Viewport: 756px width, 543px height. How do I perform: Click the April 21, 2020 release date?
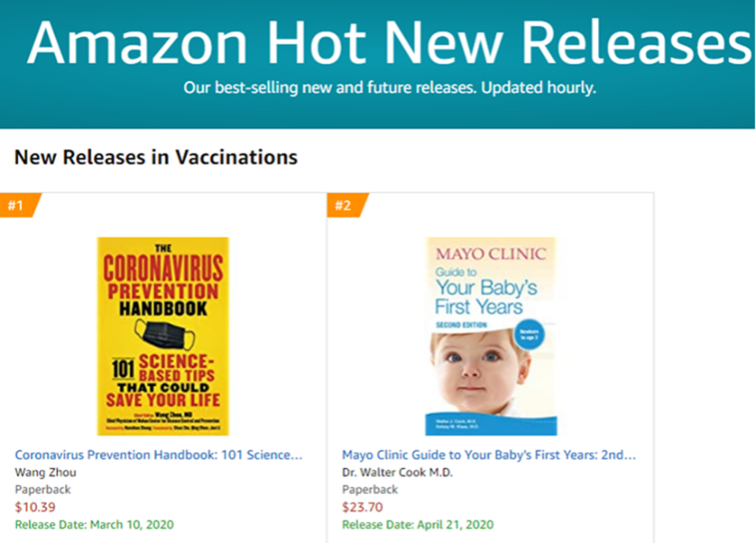coord(419,525)
